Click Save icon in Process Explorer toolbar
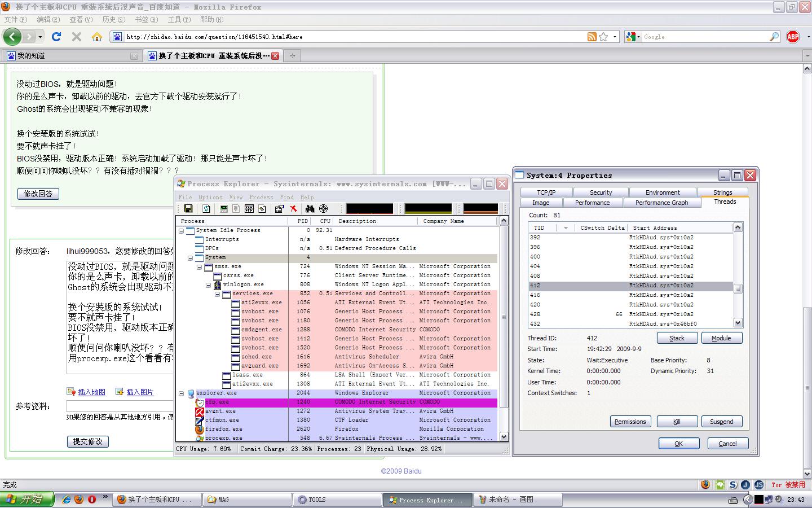The height and width of the screenshot is (508, 812). pyautogui.click(x=188, y=209)
